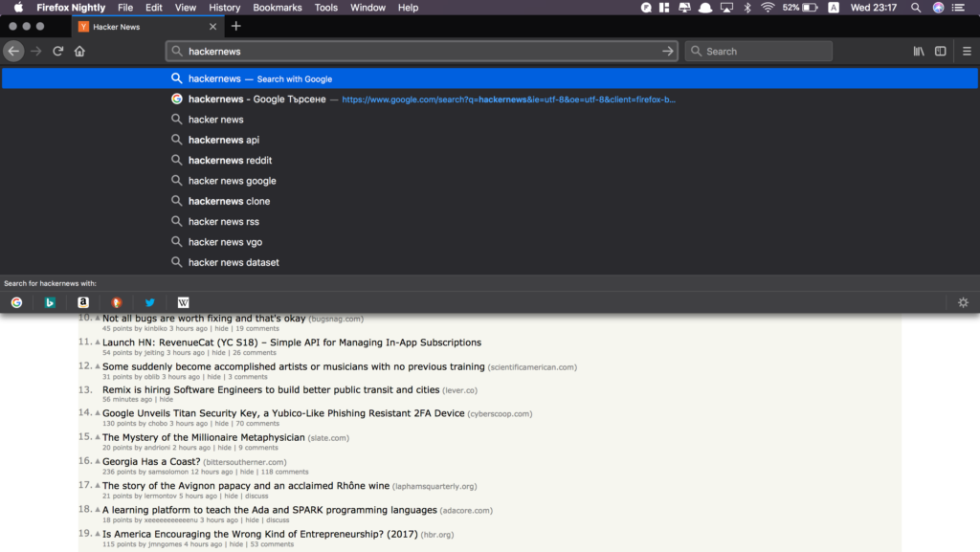
Task: Choose the 'hacker news dataset' suggestion
Action: 490,262
